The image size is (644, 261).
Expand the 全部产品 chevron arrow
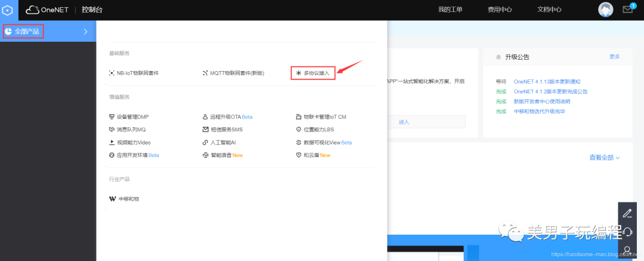pos(85,31)
